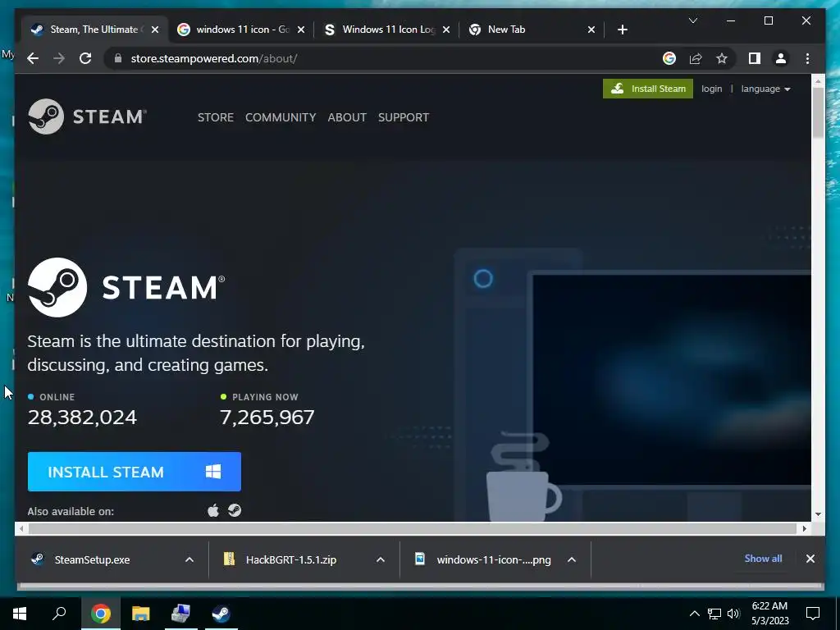
Task: Click the Steam icon in taskbar
Action: (x=221, y=614)
